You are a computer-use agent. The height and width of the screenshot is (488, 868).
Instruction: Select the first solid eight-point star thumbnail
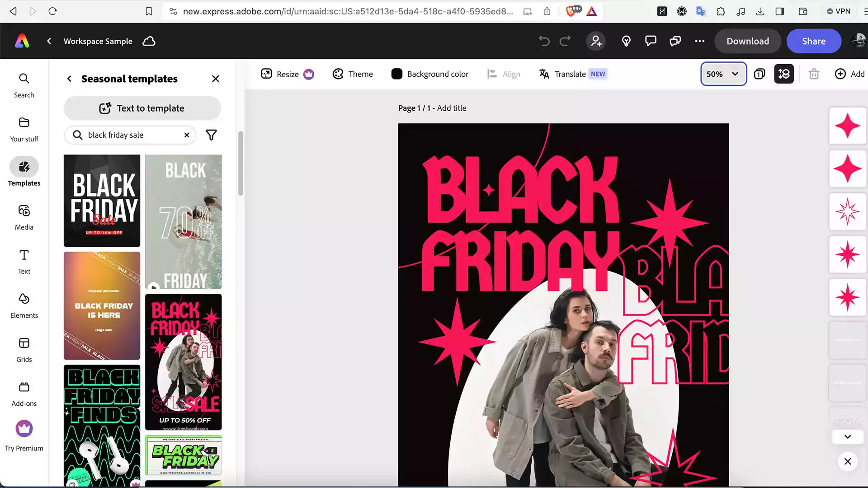tap(848, 254)
